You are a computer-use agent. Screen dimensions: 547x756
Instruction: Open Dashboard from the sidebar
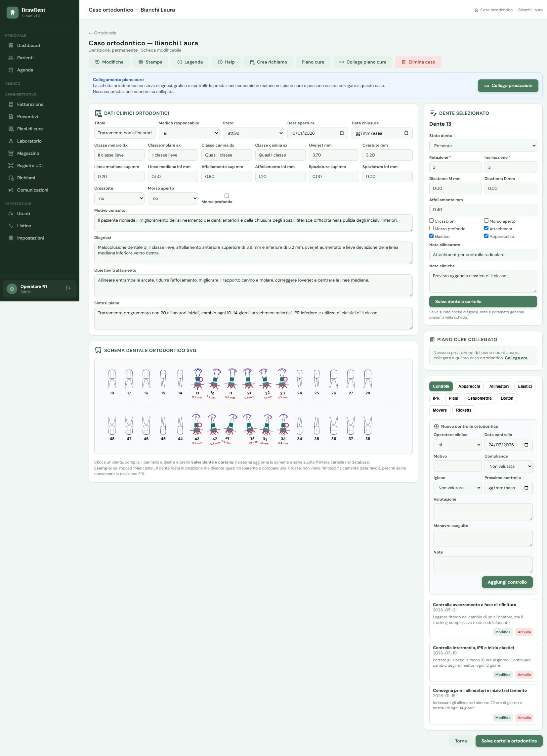click(x=40, y=45)
